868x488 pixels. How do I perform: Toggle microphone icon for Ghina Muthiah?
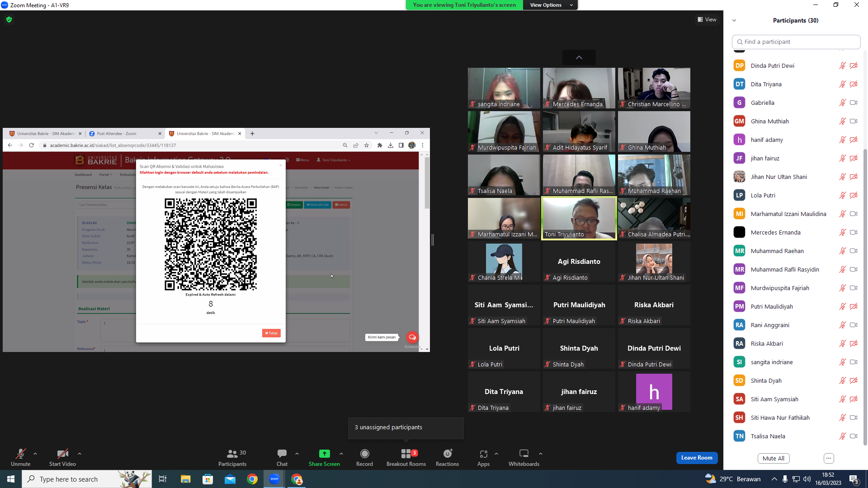(842, 121)
